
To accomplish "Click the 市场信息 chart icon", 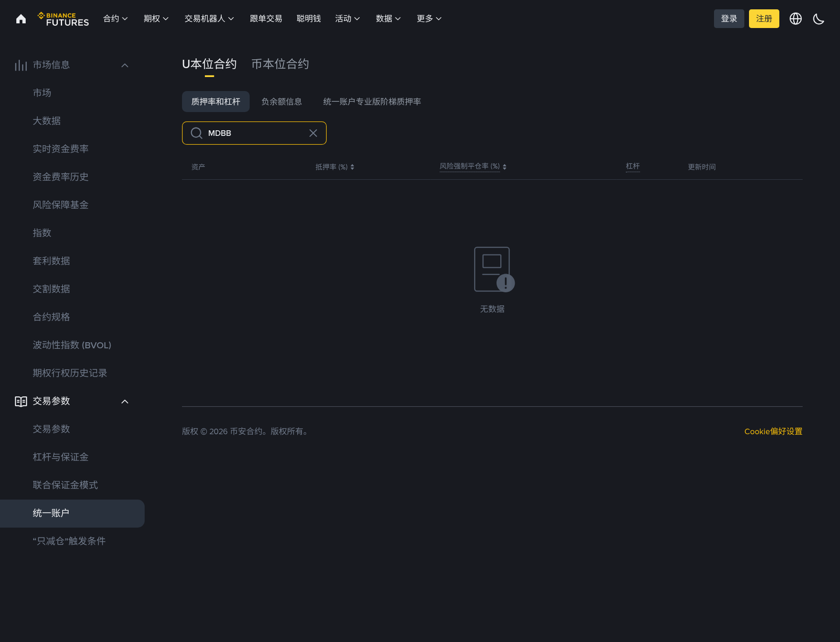I will point(21,65).
